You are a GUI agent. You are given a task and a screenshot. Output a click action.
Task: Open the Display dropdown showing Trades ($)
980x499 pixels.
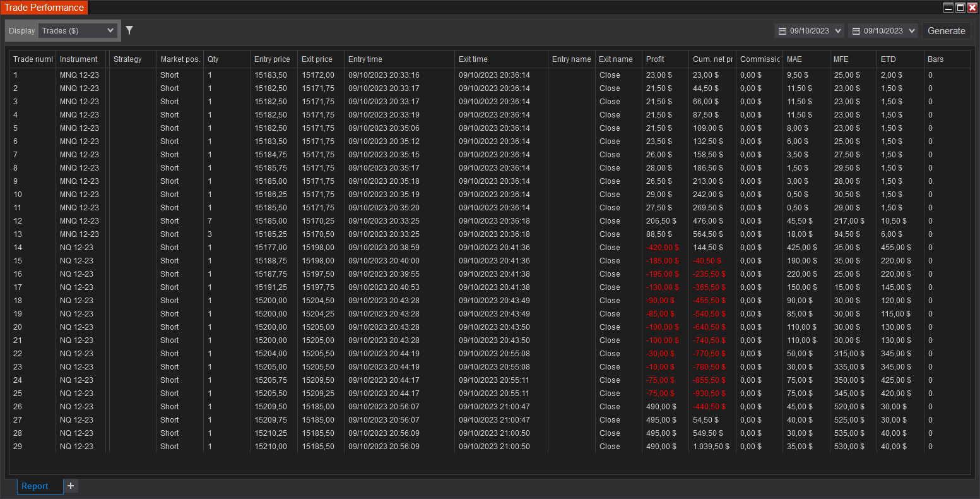click(x=78, y=30)
